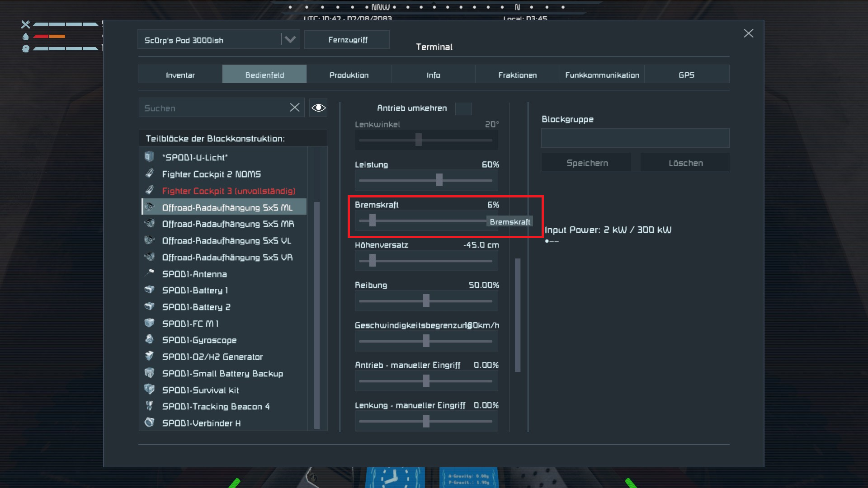Viewport: 868px width, 488px height.
Task: Click the Fighter Cockpit 2 NOMS icon
Action: 149,174
